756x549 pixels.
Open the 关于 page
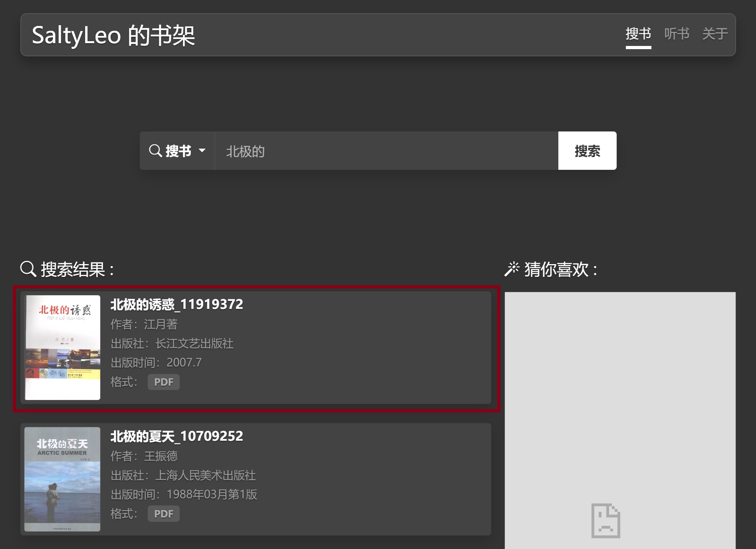[715, 34]
